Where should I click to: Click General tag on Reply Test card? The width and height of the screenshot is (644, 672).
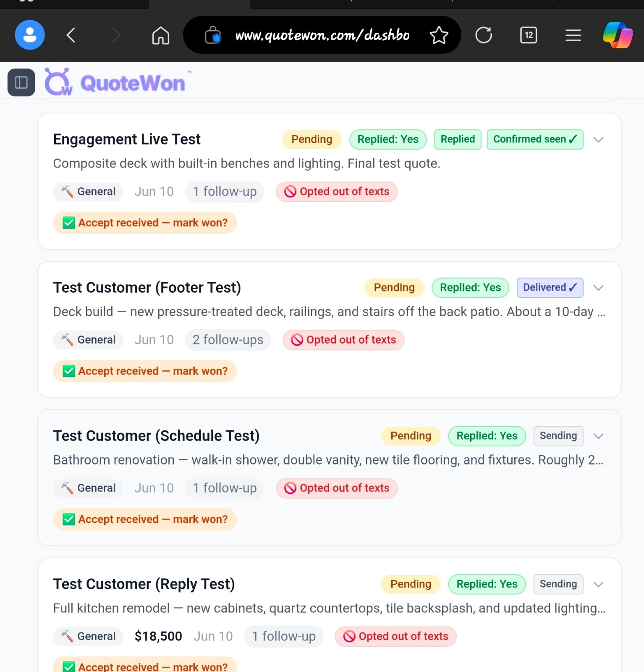[x=88, y=636]
